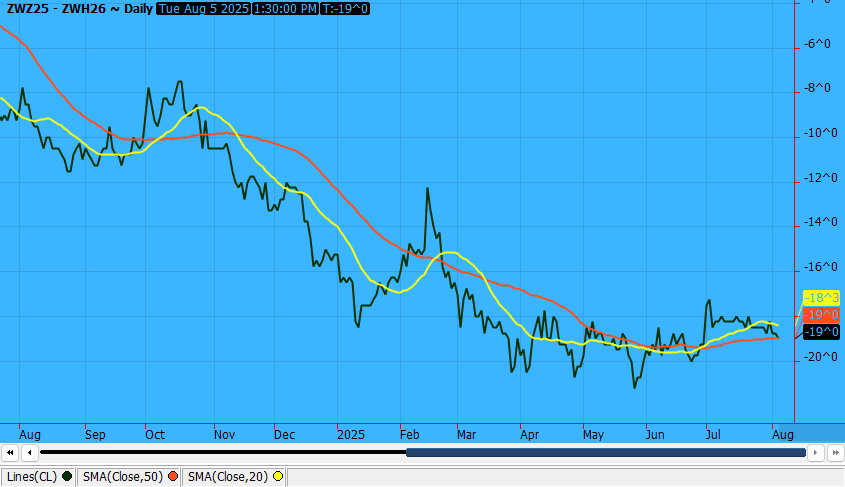Click the dark blue horizontal scrollbar thumb
This screenshot has width=845, height=487.
605,453
